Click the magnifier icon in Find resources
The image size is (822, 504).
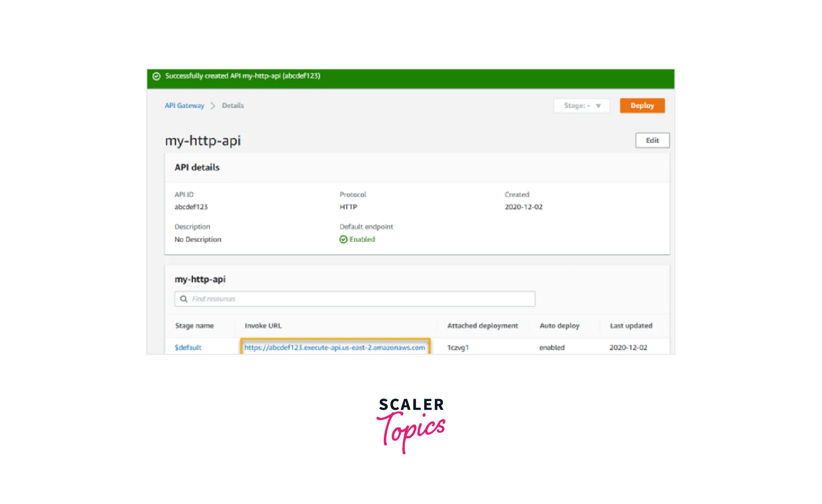[x=184, y=299]
